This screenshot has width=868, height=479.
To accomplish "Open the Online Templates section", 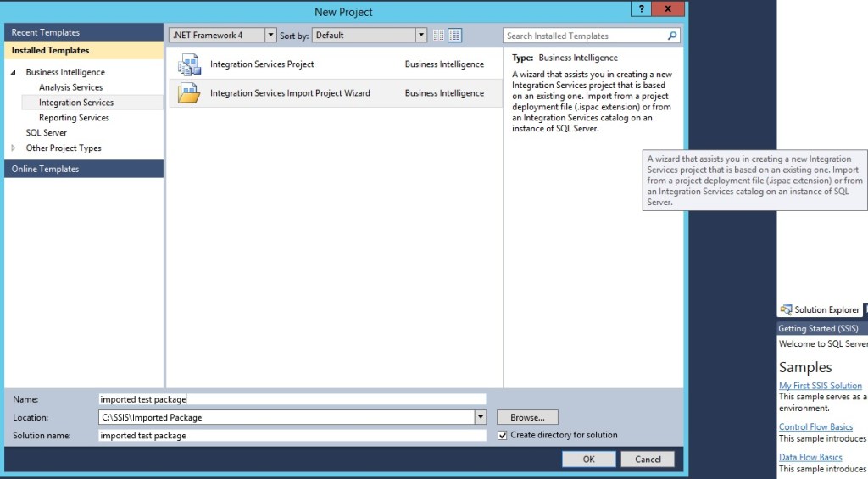I will tap(84, 169).
